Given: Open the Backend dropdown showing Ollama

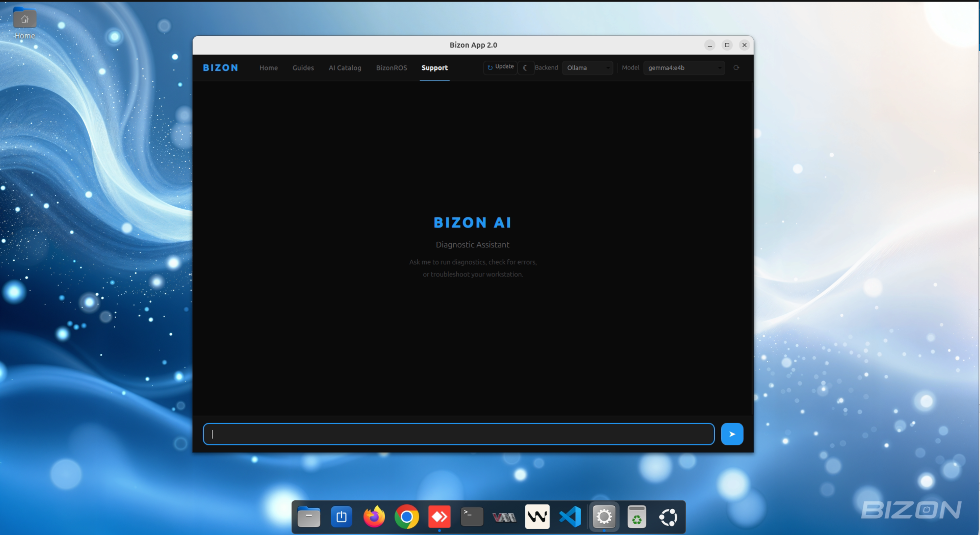Looking at the screenshot, I should coord(587,68).
